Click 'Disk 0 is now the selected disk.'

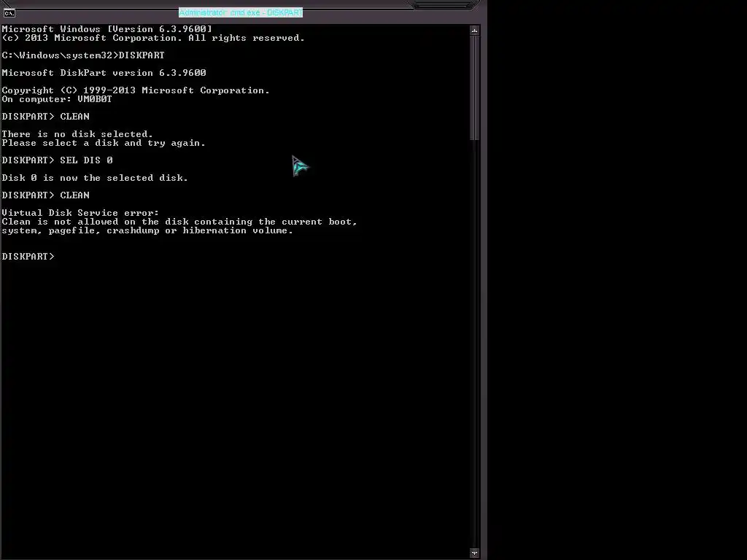pyautogui.click(x=95, y=178)
